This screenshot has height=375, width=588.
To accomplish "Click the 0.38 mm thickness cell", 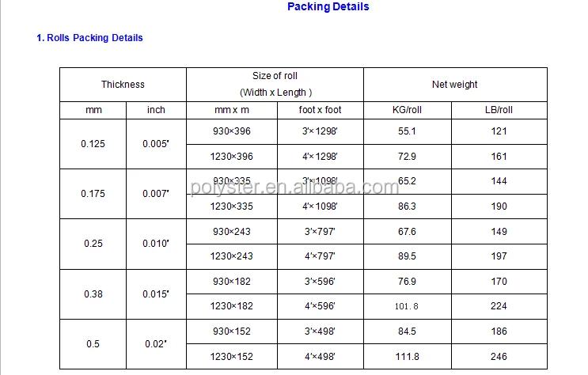I will (x=93, y=294).
